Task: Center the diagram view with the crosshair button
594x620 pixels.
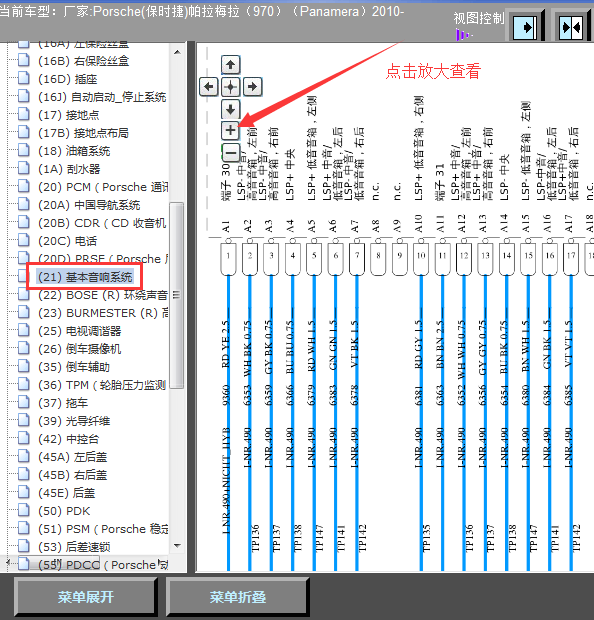Action: point(231,87)
